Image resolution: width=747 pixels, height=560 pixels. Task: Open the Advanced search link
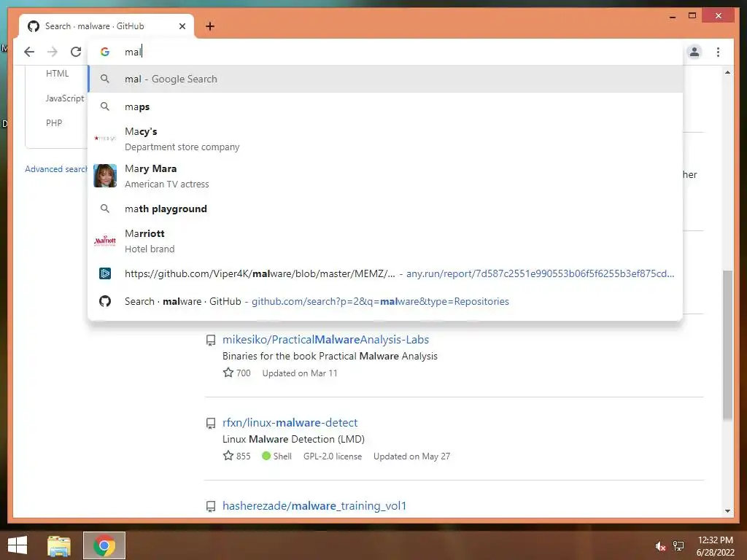click(56, 169)
